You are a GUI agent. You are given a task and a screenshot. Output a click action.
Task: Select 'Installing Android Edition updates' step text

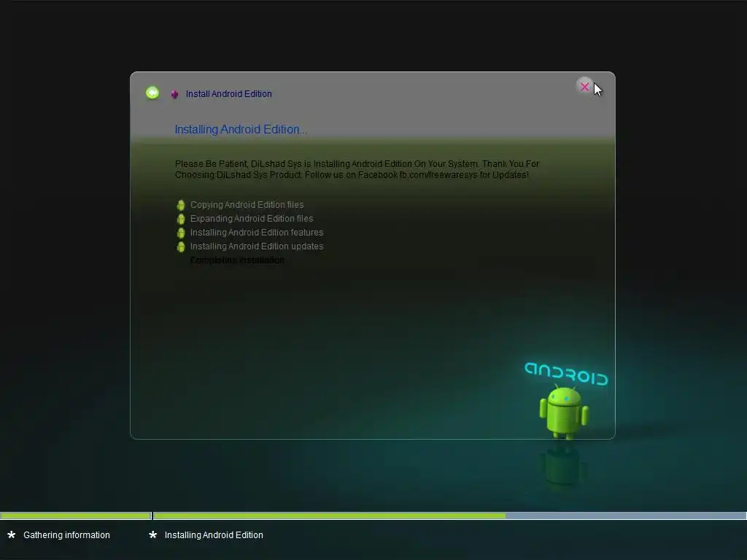click(257, 246)
